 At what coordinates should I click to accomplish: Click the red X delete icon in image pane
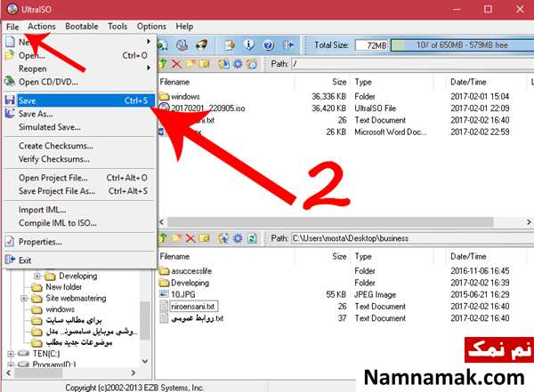(176, 64)
